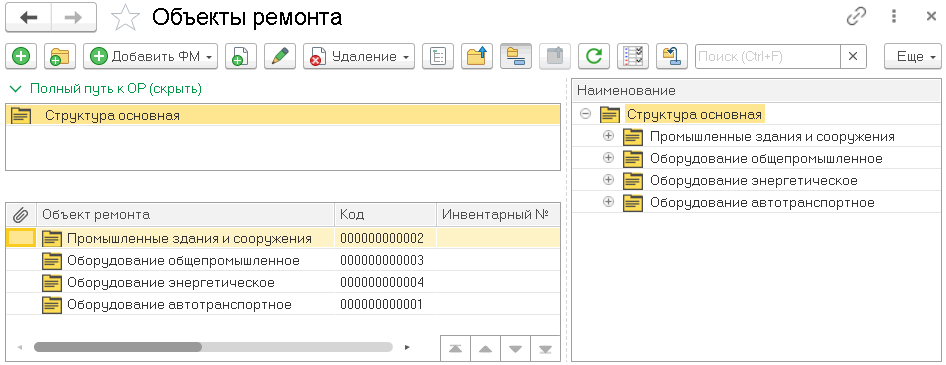This screenshot has height=365, width=946.
Task: Click the gray folder-up toolbar icon
Action: 554,57
